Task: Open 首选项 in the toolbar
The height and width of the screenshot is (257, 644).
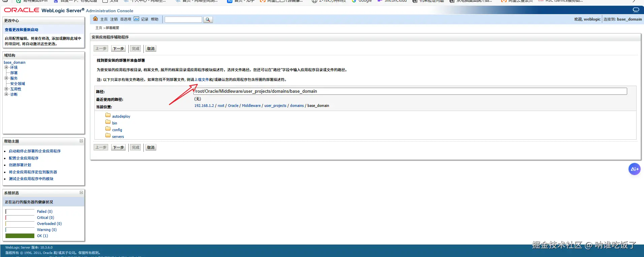Action: [x=126, y=19]
